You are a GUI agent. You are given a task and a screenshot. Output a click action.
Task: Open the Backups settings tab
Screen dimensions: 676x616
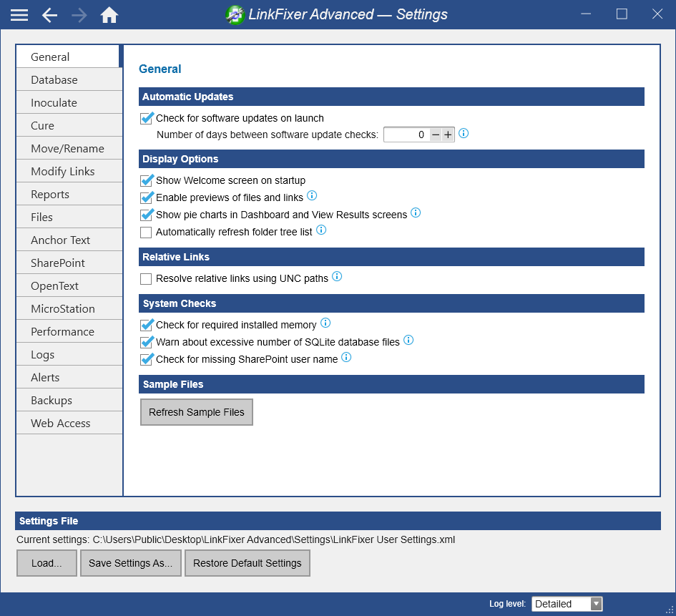69,400
